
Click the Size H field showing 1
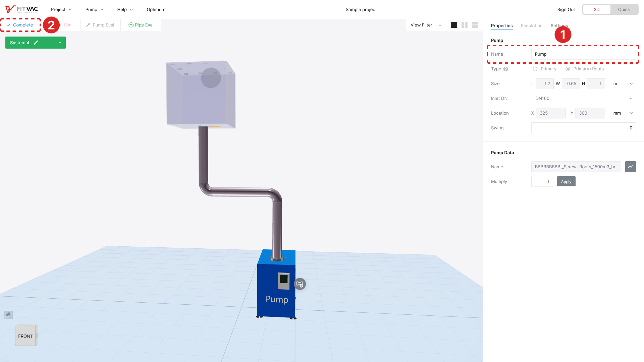[x=596, y=84]
